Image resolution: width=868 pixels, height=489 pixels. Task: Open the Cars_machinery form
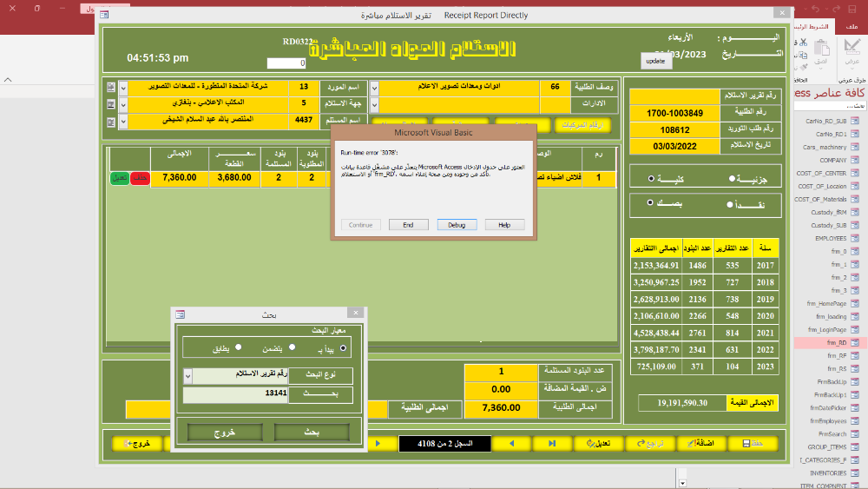[x=832, y=147]
